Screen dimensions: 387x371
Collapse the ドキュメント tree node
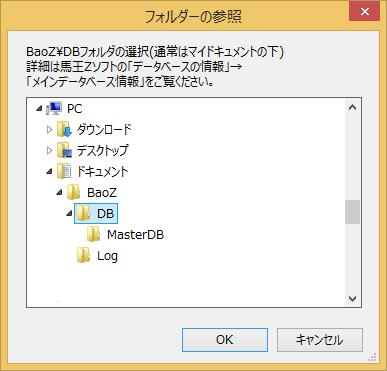[50, 172]
